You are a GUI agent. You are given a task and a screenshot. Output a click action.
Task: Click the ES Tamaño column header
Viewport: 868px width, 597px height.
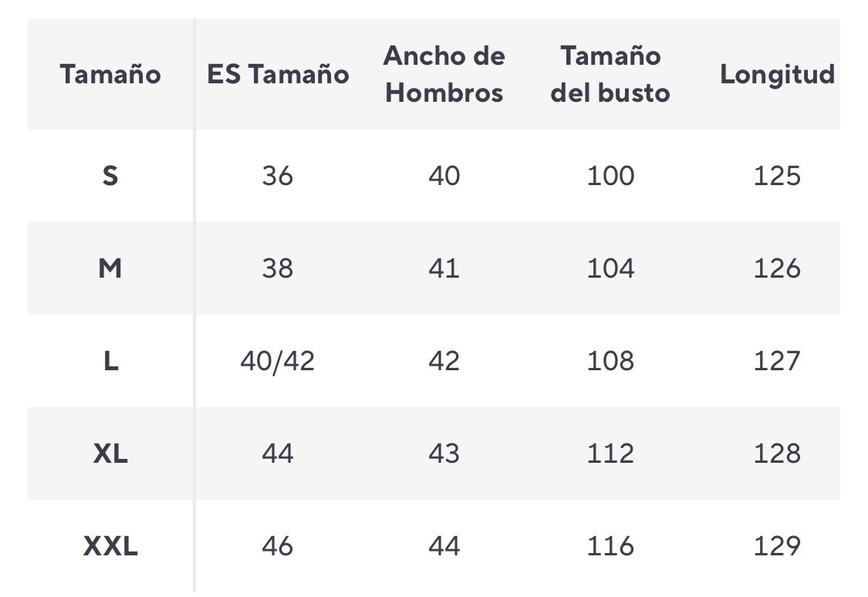(278, 75)
